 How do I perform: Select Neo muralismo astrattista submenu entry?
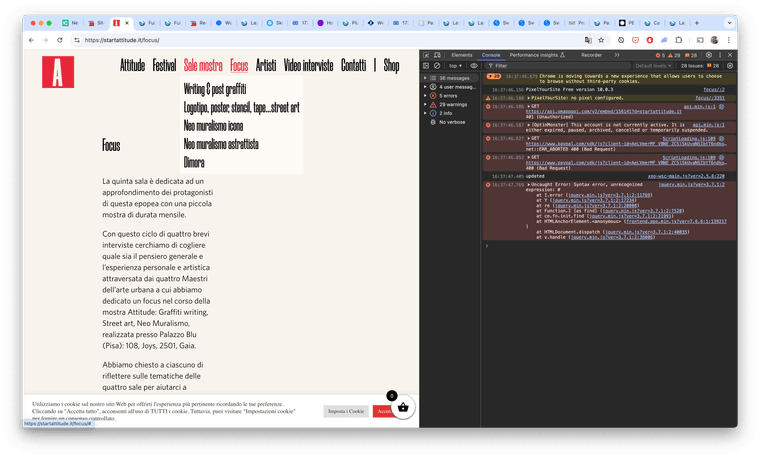point(221,144)
